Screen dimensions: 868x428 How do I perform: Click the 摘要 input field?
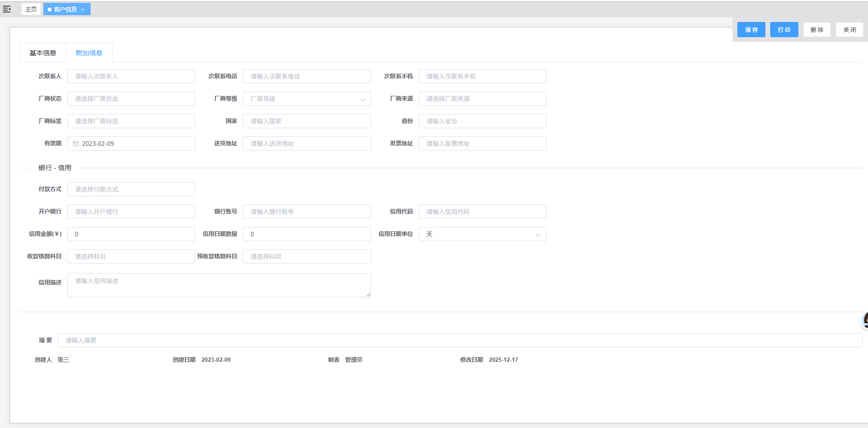point(460,340)
